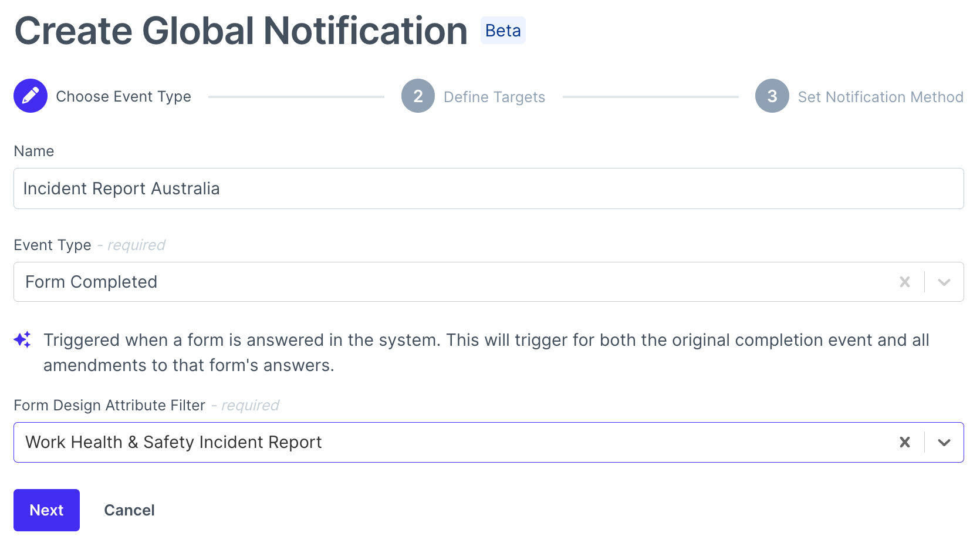Click the "Event Type" field label
The height and width of the screenshot is (546, 980).
pos(53,245)
